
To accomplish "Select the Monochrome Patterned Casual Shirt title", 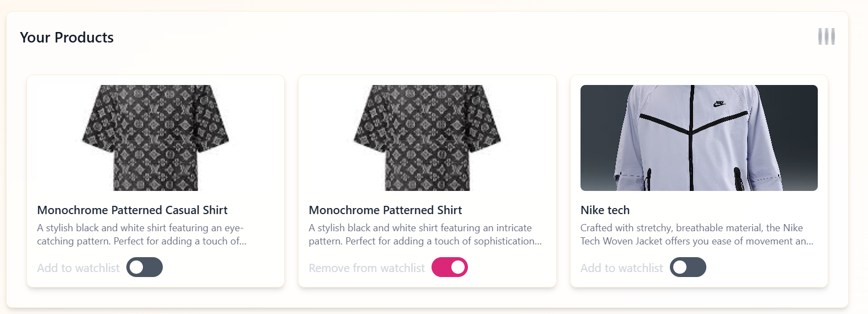I will pos(132,210).
